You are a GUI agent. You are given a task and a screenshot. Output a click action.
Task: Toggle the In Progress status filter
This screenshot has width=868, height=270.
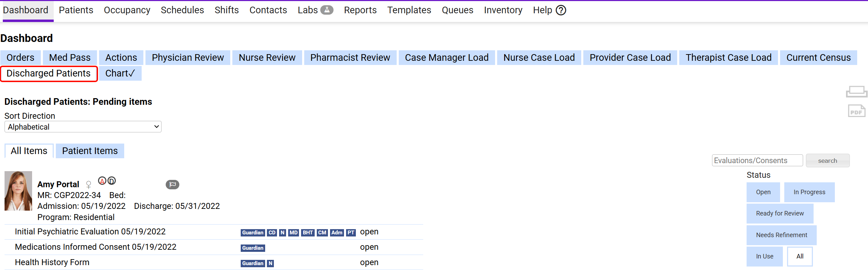click(809, 192)
